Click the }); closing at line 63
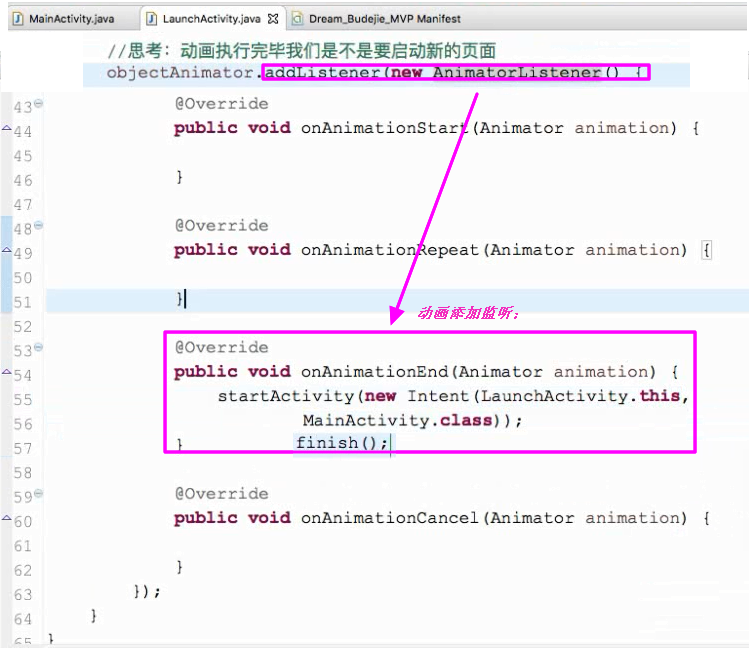Image resolution: width=749 pixels, height=648 pixels. [147, 592]
